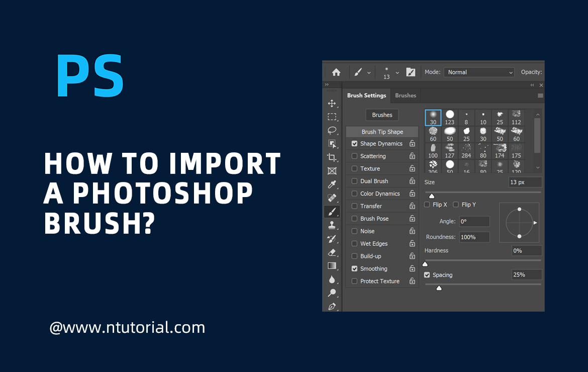Select the Blur tool
588x372 pixels.
click(332, 280)
